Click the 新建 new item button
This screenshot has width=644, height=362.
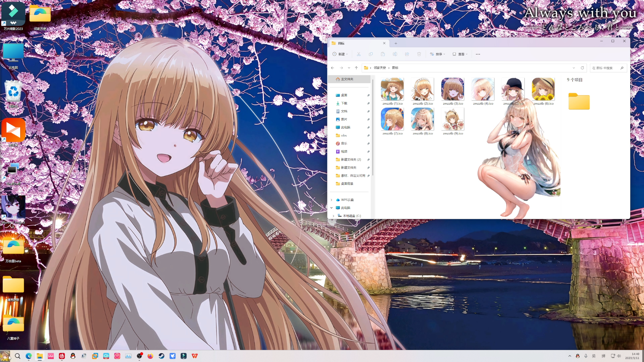340,54
